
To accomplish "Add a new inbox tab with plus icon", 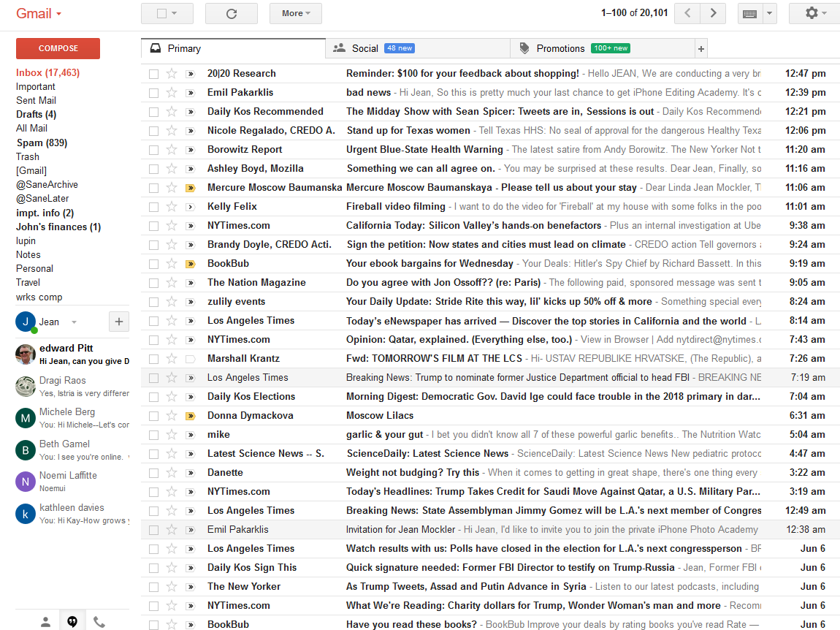I will (700, 49).
